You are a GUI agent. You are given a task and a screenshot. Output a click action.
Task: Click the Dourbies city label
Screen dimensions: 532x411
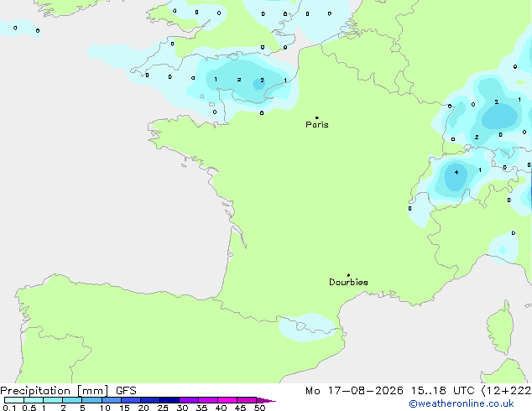pos(348,282)
